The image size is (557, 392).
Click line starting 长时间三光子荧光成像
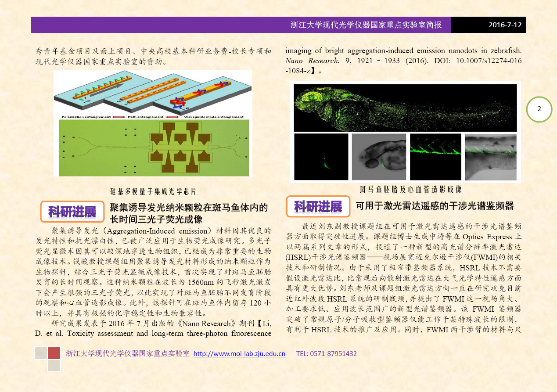click(156, 219)
